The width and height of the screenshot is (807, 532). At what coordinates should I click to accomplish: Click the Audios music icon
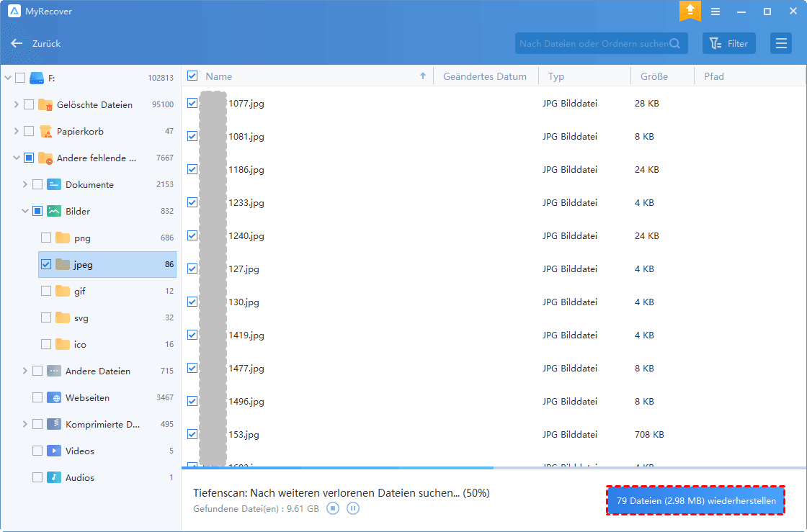[54, 477]
